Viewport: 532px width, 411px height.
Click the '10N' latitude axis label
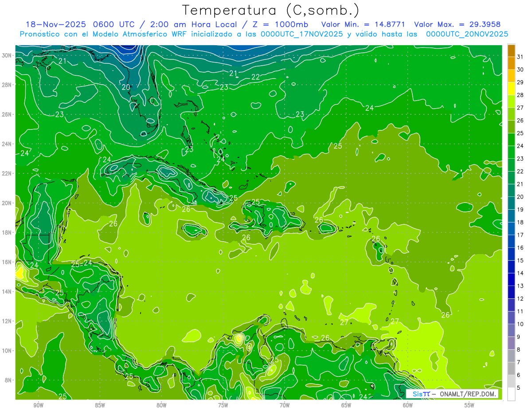pyautogui.click(x=7, y=351)
